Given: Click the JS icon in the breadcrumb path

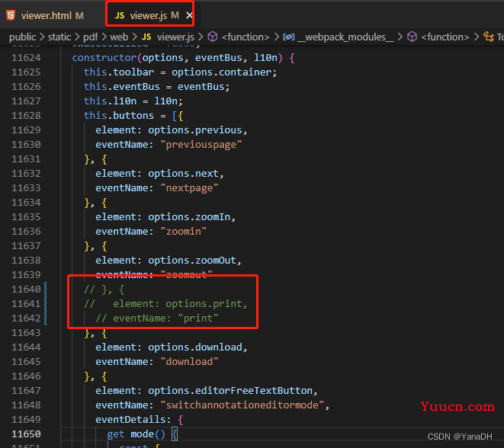Looking at the screenshot, I should (146, 37).
